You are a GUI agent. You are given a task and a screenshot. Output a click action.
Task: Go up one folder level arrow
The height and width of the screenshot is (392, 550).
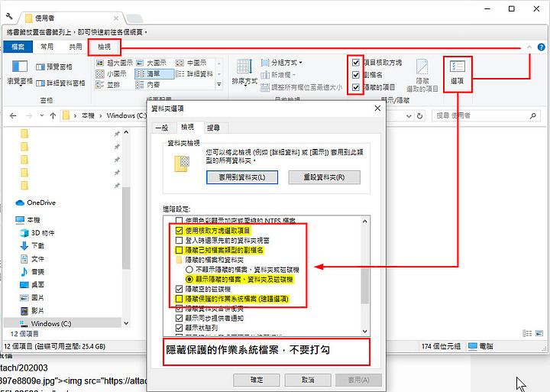tap(53, 115)
